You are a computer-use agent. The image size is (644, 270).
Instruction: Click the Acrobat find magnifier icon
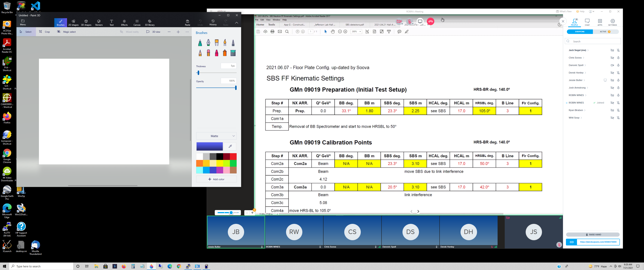tap(287, 31)
